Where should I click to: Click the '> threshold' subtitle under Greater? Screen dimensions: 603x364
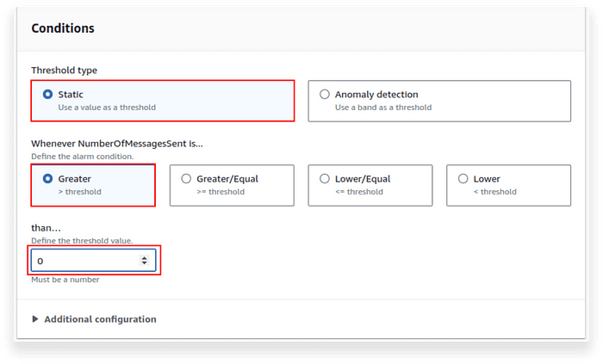pyautogui.click(x=79, y=192)
